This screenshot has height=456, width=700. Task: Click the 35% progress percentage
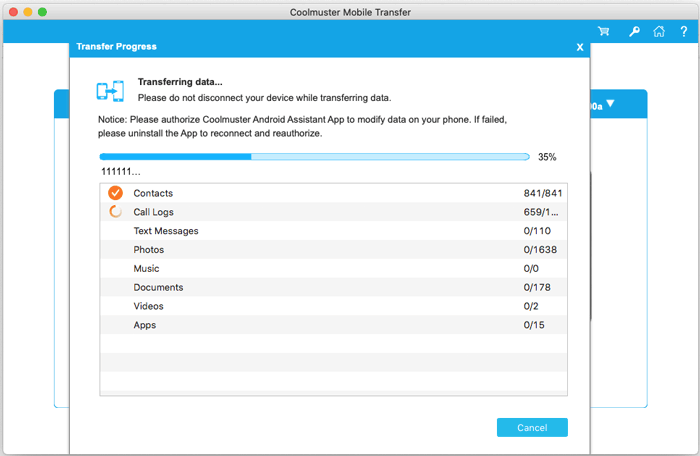pos(547,157)
